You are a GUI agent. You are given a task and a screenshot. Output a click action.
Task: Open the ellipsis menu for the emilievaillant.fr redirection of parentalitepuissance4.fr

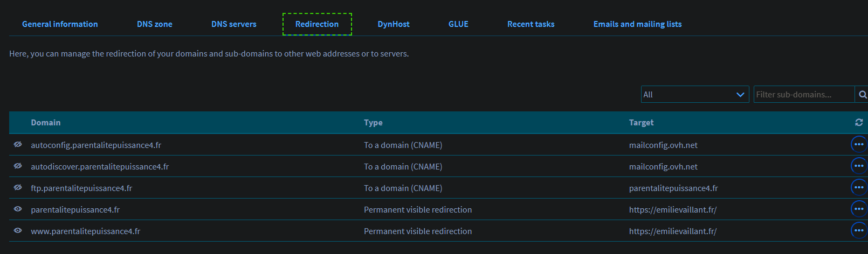858,209
